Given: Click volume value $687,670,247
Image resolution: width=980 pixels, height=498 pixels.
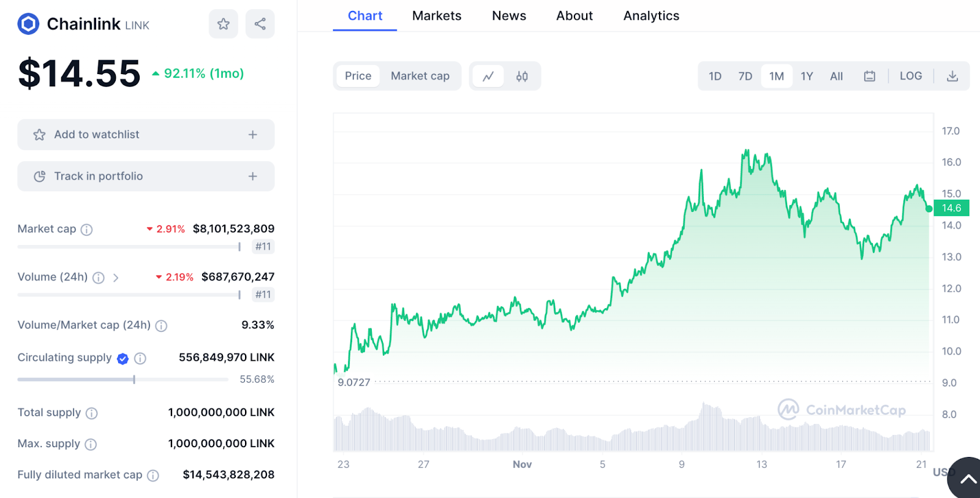Looking at the screenshot, I should tap(238, 277).
